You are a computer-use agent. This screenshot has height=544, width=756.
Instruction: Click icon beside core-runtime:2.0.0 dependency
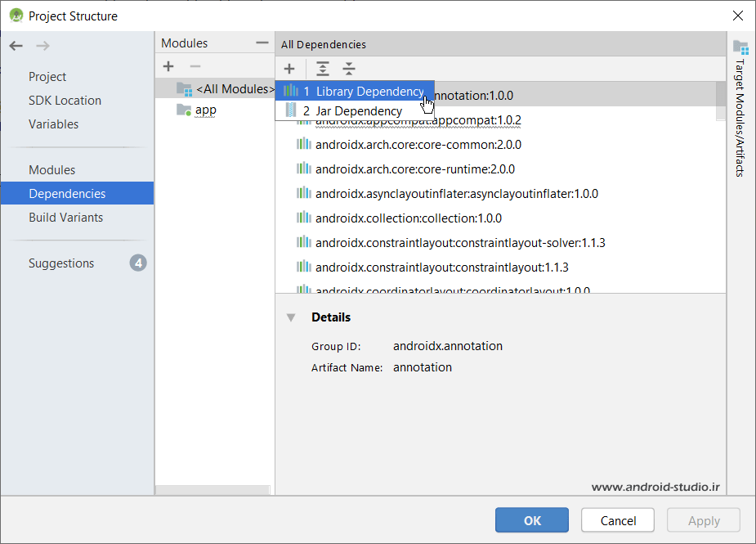point(303,169)
